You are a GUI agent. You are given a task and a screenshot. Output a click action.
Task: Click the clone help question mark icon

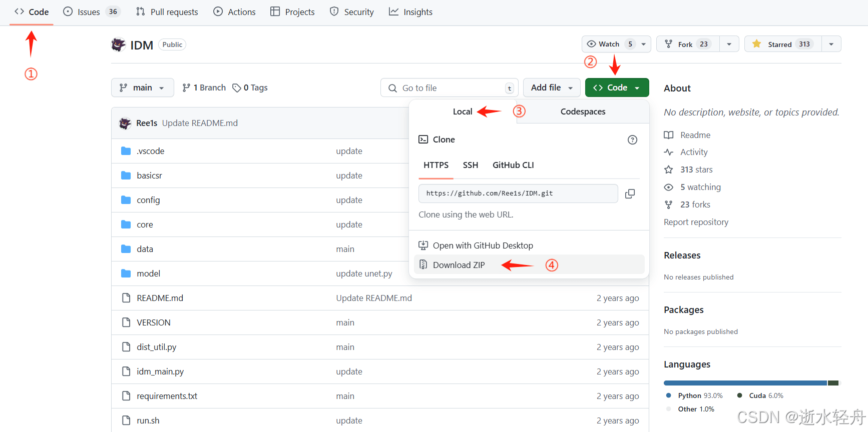[x=633, y=139]
